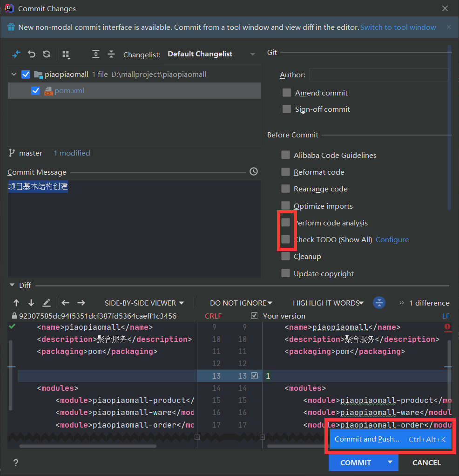
Task: Click the 1 difference label
Action: click(429, 303)
